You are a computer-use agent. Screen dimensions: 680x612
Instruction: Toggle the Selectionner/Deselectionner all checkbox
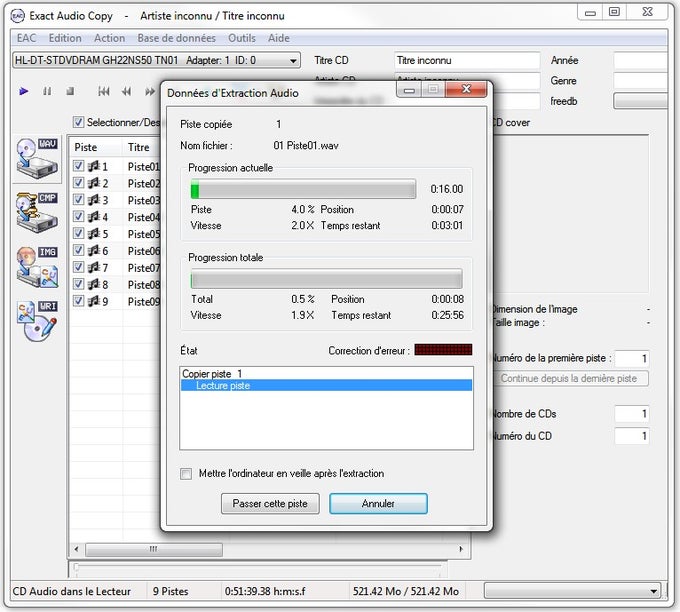click(x=78, y=122)
